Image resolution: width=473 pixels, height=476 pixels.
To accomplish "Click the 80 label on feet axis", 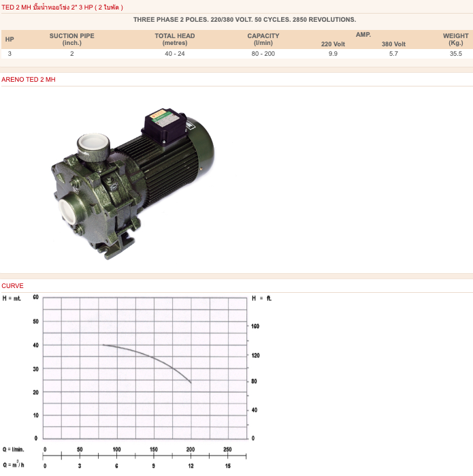I will point(255,381).
